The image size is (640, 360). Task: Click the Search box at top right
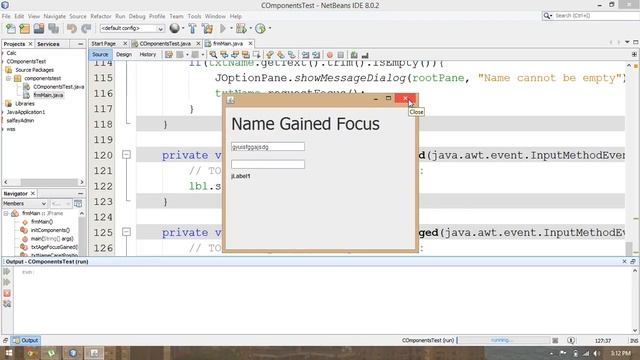click(591, 16)
